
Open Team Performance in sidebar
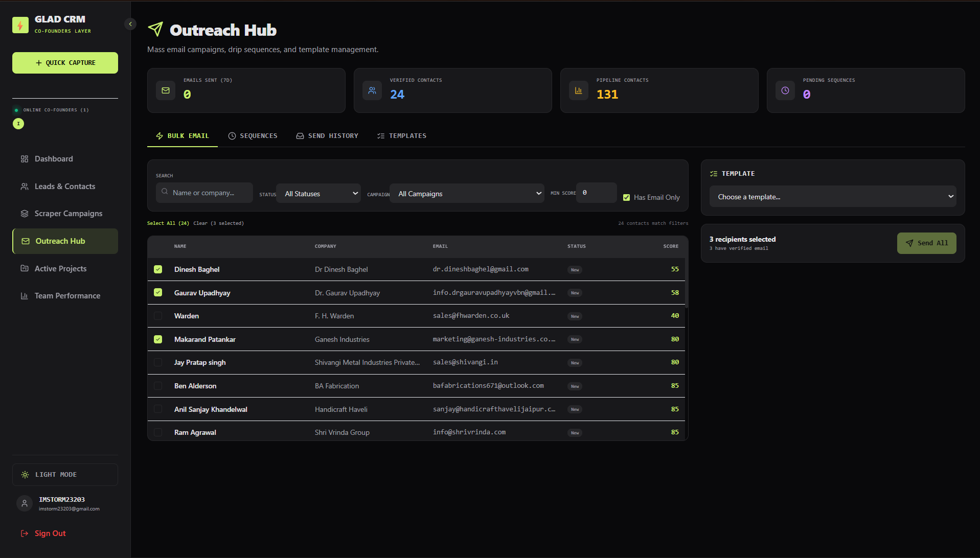tap(65, 296)
